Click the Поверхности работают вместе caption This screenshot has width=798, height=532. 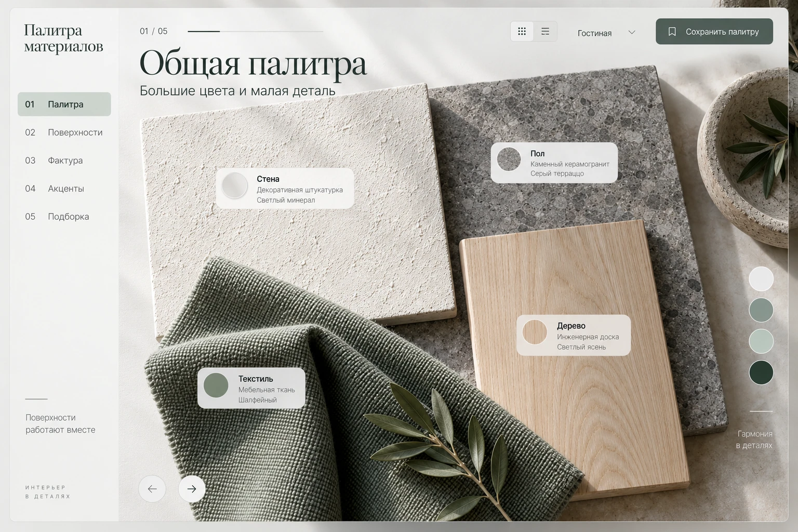60,423
